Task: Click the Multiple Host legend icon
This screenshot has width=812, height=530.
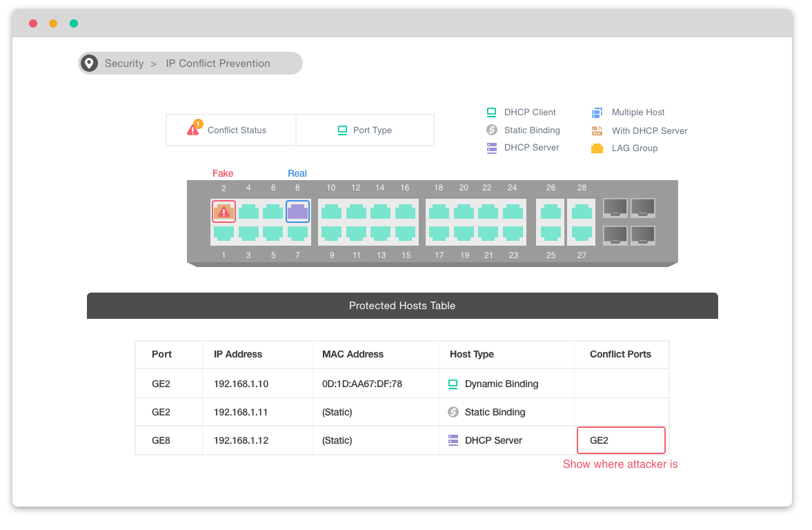Action: (x=597, y=112)
